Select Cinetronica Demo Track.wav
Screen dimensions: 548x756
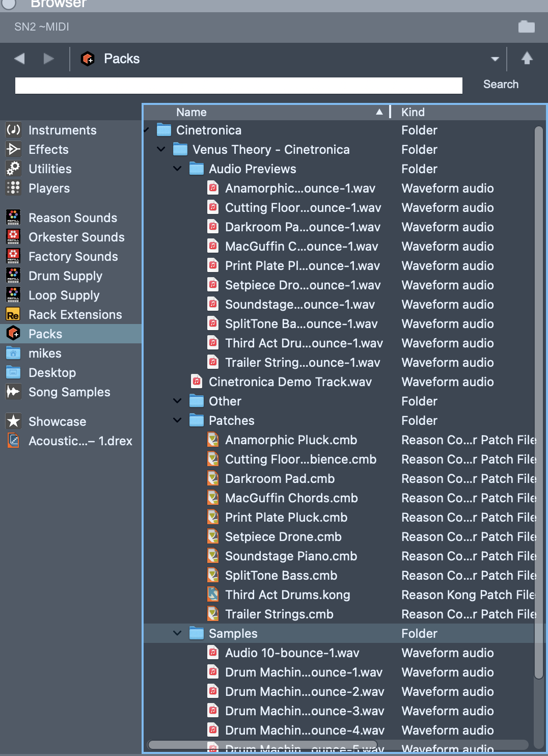tap(339, 382)
